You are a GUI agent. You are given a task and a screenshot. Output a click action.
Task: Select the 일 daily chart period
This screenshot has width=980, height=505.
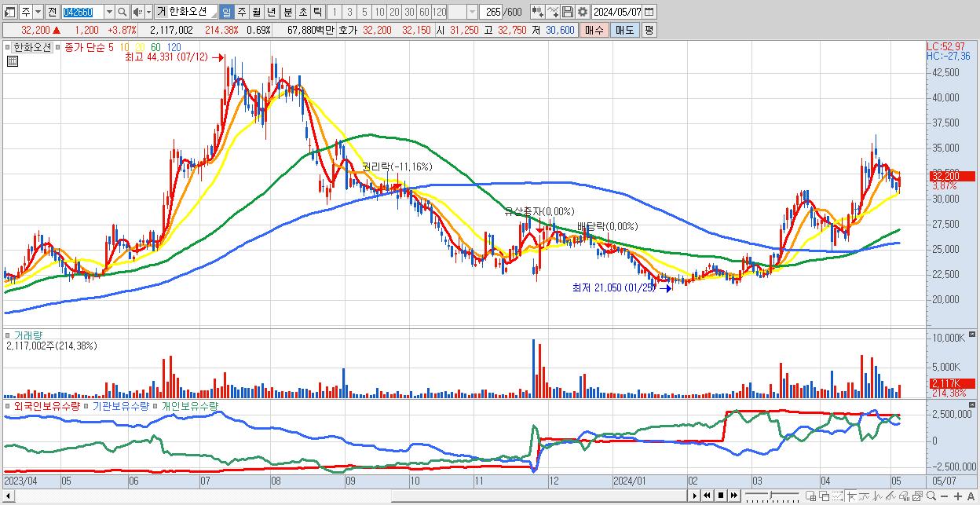click(x=226, y=12)
